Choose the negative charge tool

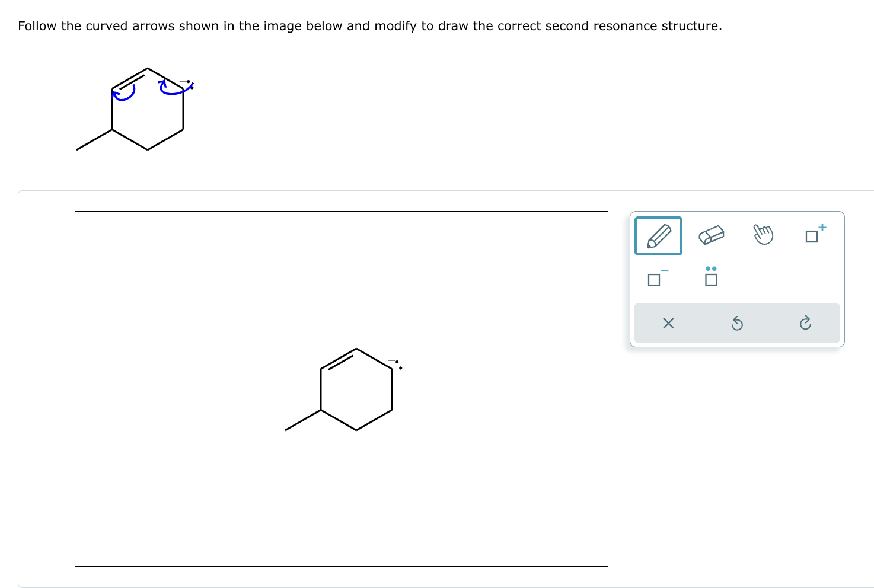[655, 279]
